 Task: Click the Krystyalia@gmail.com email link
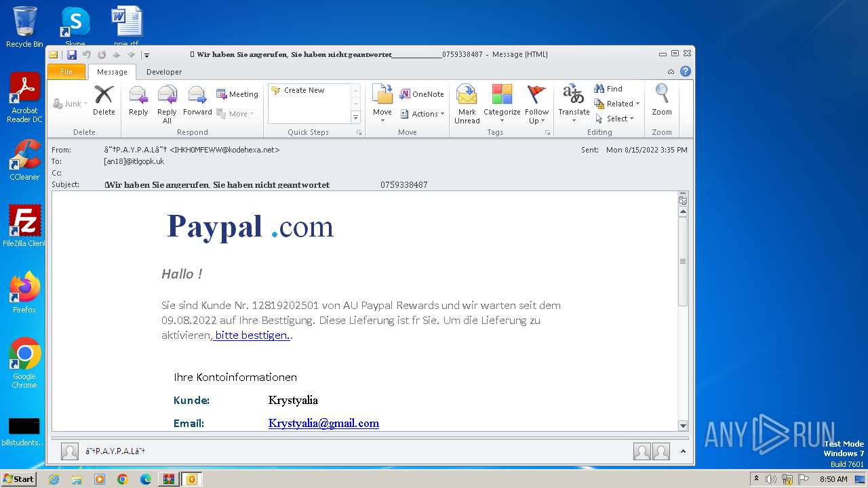click(x=323, y=423)
